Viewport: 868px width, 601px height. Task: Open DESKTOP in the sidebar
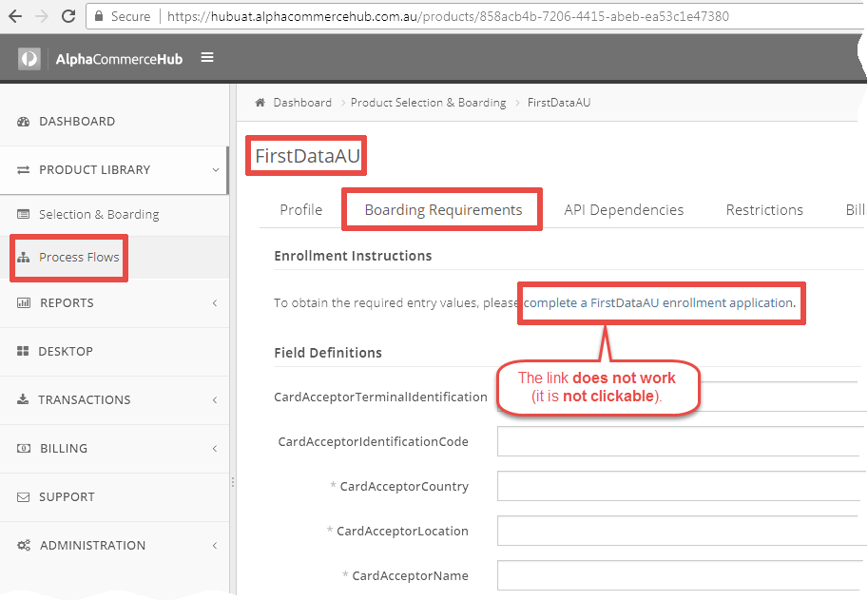click(x=66, y=351)
